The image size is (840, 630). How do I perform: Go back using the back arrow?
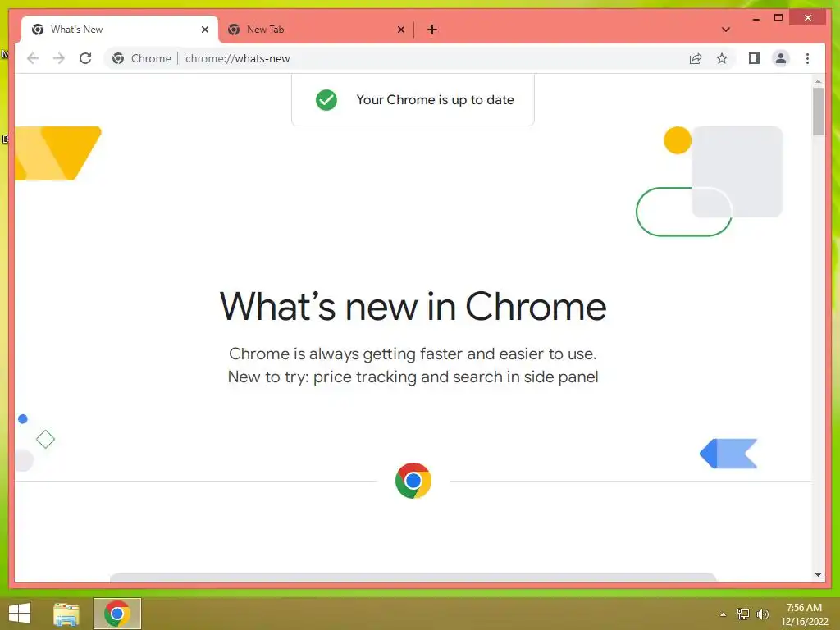pyautogui.click(x=33, y=58)
